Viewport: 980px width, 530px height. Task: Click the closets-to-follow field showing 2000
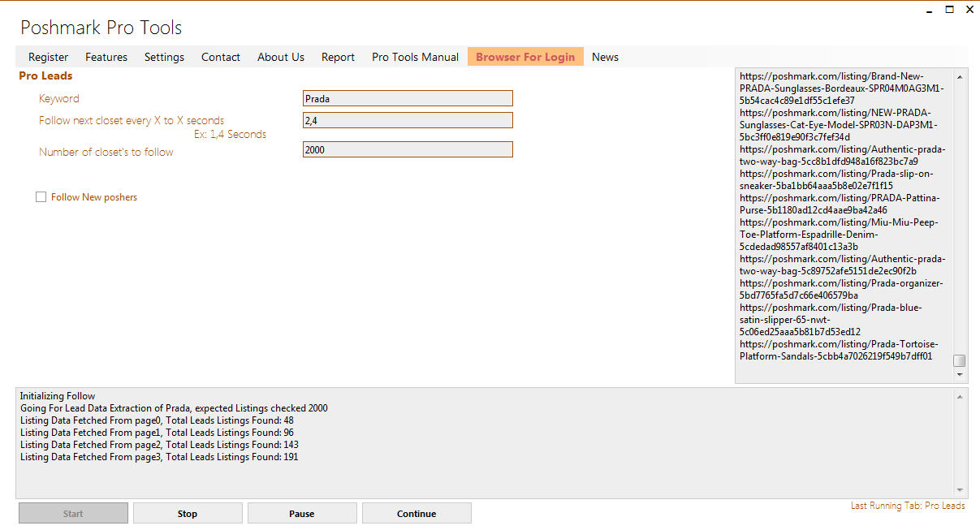(408, 149)
